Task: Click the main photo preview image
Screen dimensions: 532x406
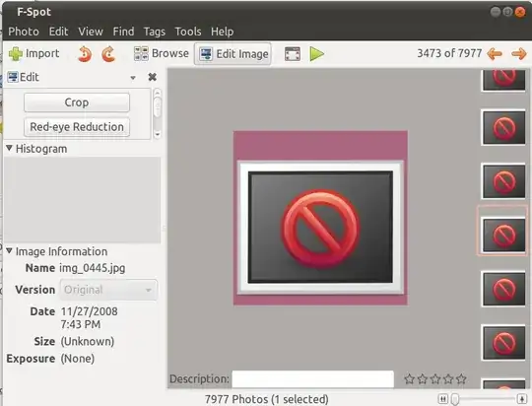Action: coord(320,218)
